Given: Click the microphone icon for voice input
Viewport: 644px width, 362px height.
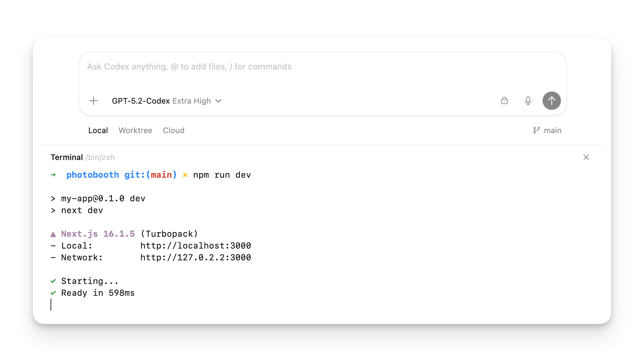Looking at the screenshot, I should pos(528,101).
